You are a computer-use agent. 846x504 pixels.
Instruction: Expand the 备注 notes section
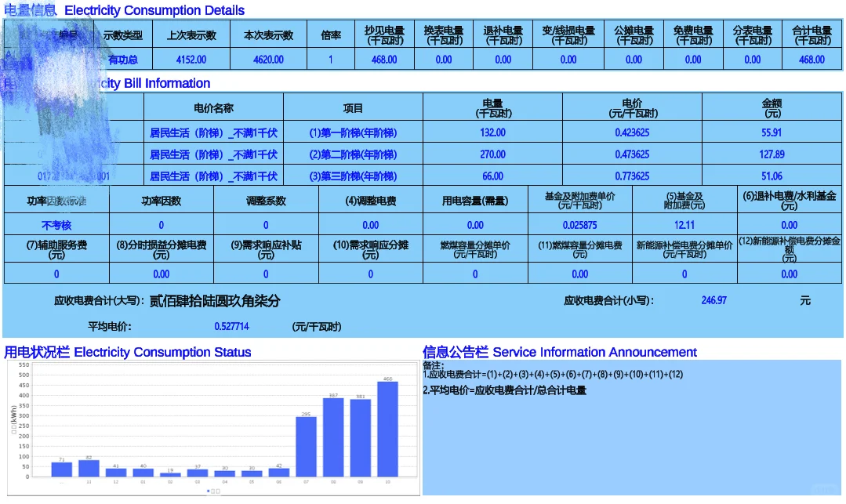pyautogui.click(x=433, y=364)
